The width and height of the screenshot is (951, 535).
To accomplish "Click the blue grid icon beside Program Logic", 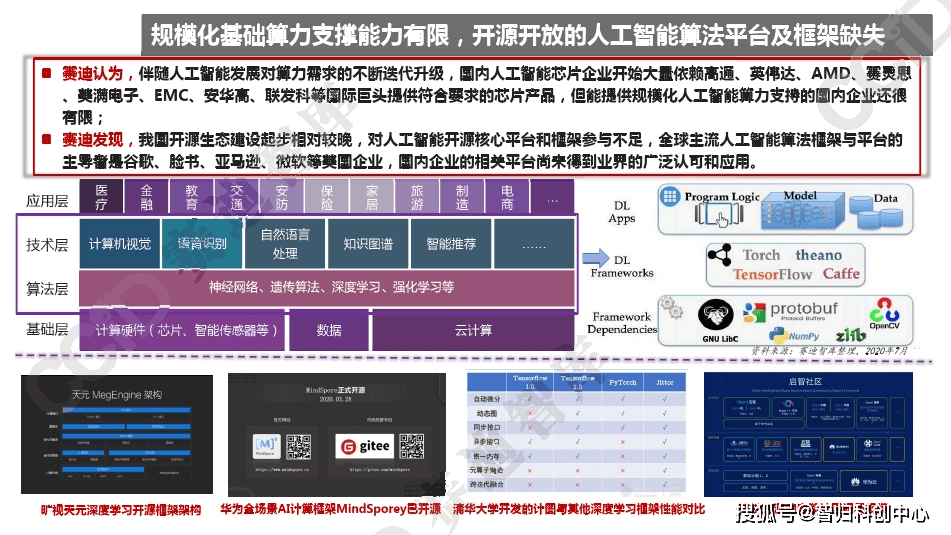I will click(x=670, y=197).
